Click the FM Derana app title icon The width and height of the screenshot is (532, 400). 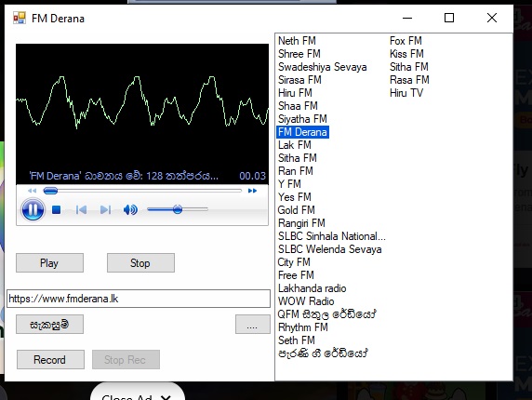click(20, 18)
